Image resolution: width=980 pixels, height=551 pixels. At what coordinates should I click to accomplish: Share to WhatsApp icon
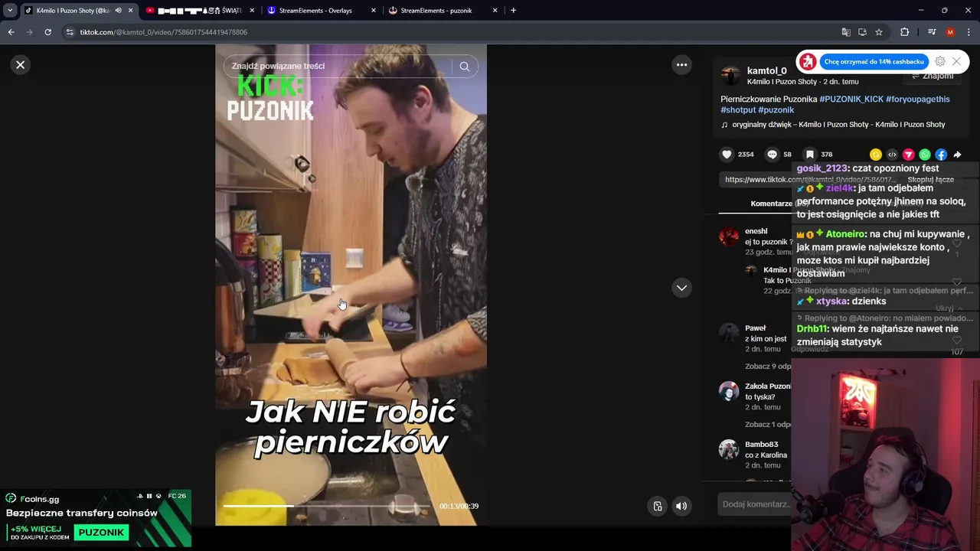[925, 155]
